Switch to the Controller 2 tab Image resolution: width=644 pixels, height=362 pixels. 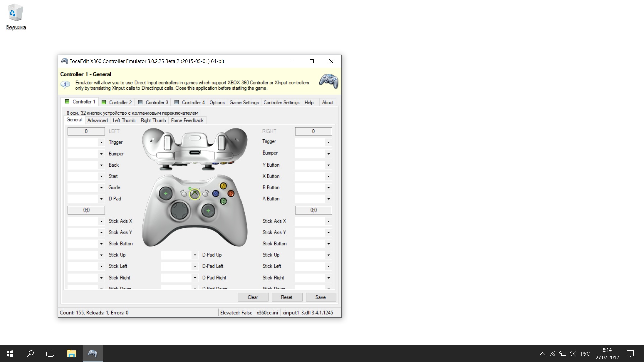pyautogui.click(x=117, y=102)
